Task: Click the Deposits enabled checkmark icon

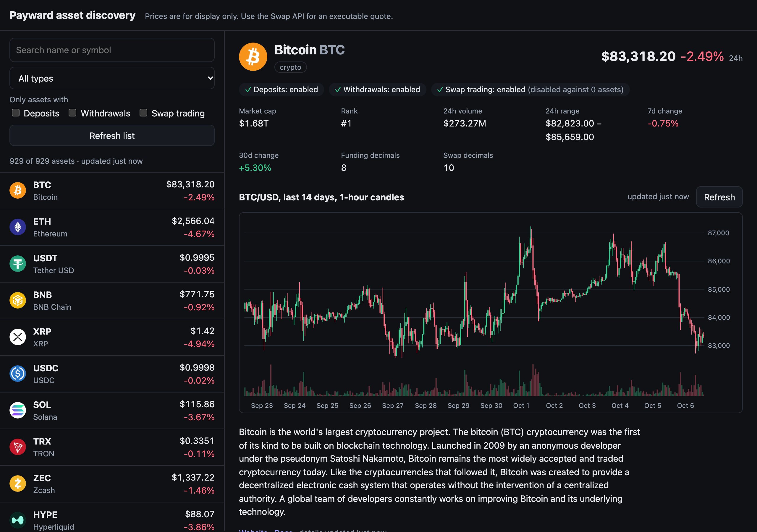Action: click(x=248, y=90)
